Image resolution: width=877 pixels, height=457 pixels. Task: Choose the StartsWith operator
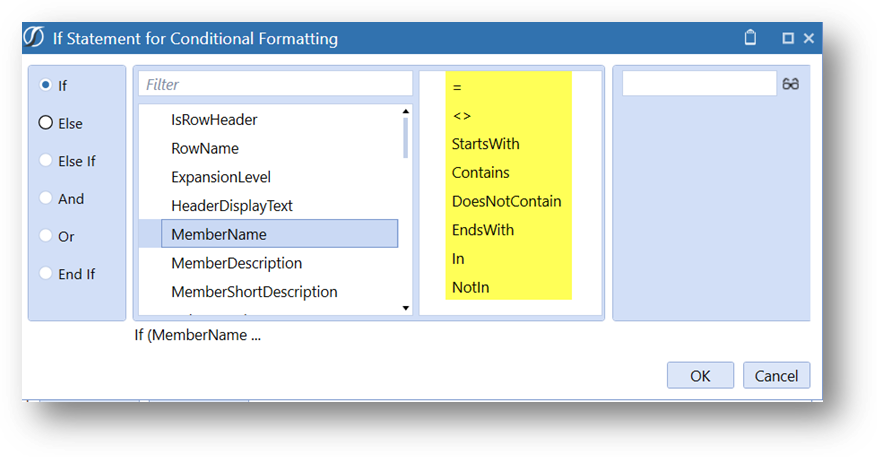point(485,144)
